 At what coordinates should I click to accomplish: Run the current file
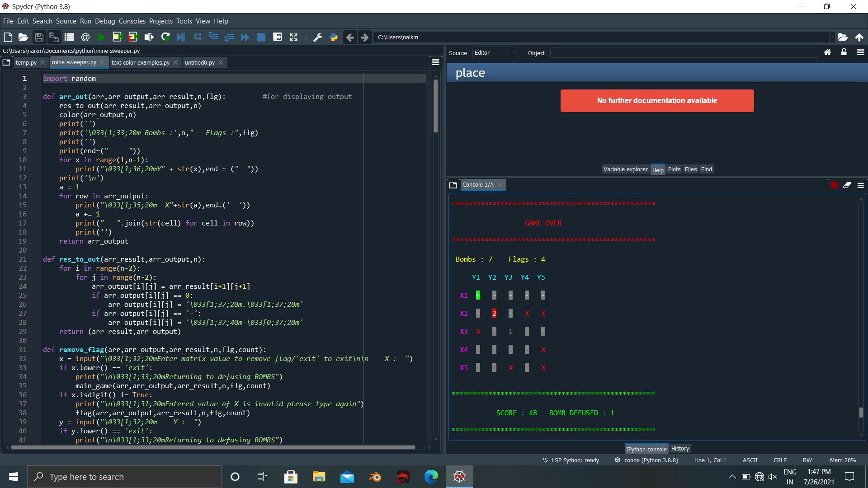pyautogui.click(x=101, y=37)
